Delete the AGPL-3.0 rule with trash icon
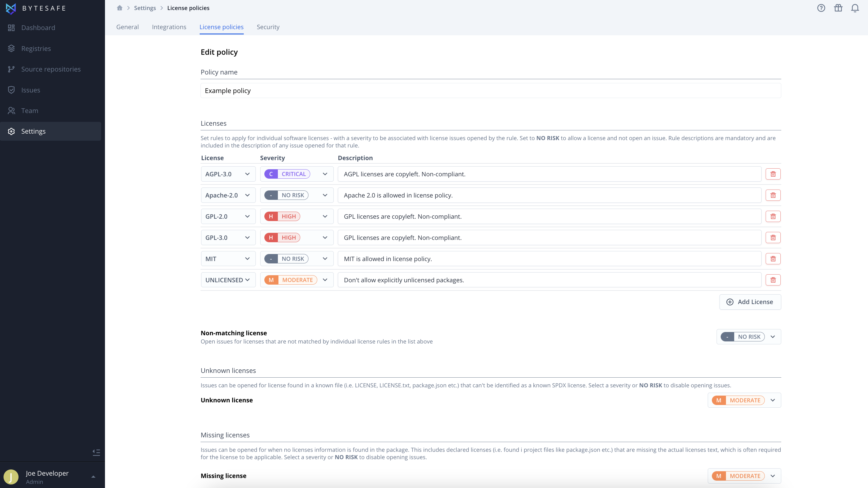 (773, 174)
